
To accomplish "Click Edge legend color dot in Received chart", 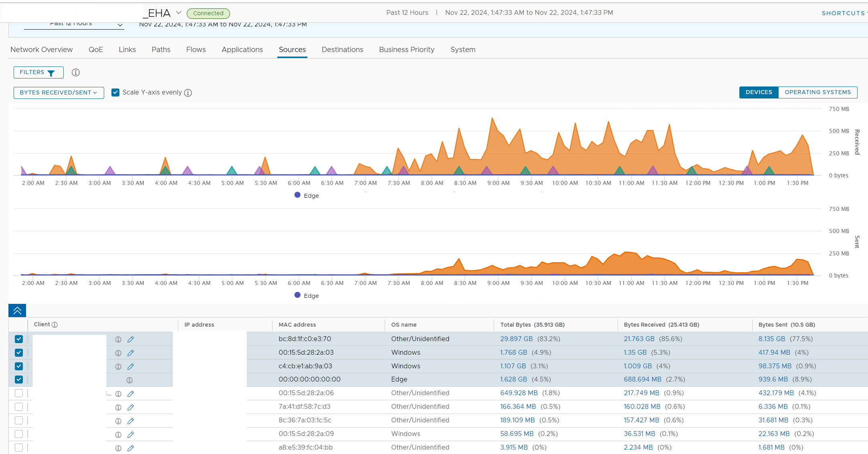I will (297, 195).
